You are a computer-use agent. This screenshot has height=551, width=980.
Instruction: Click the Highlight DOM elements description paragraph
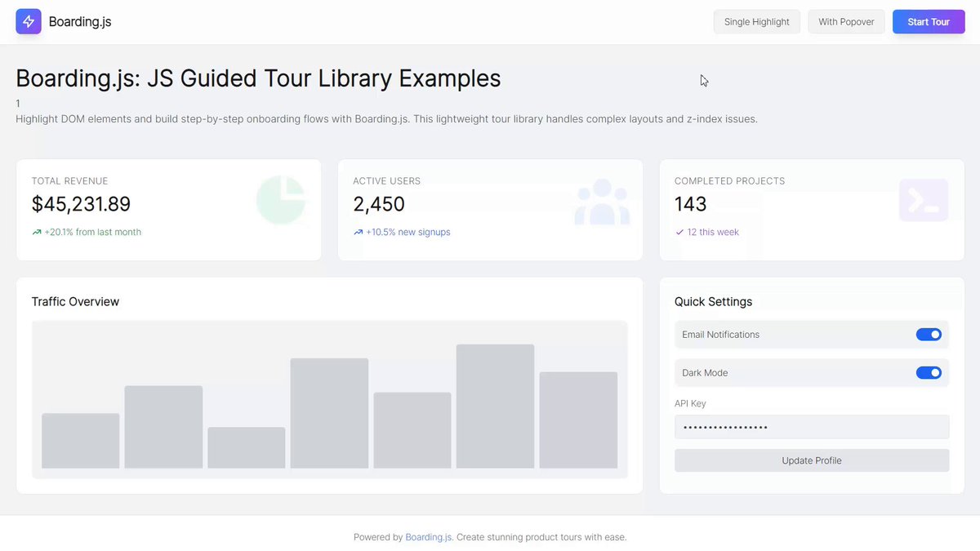point(387,119)
